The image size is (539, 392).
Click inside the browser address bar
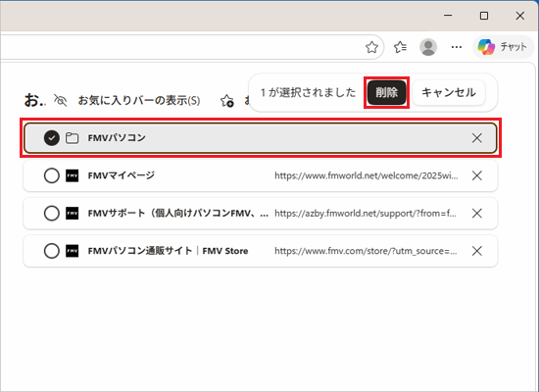click(182, 47)
